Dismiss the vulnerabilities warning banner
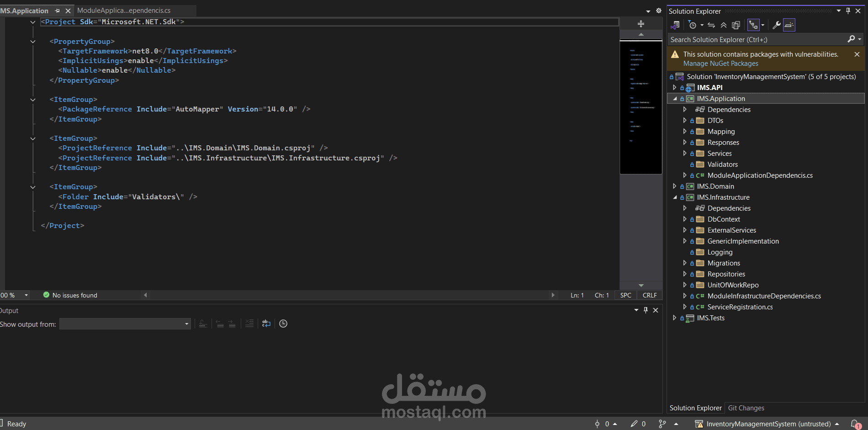Screen dimensions: 868x430 click(857, 54)
